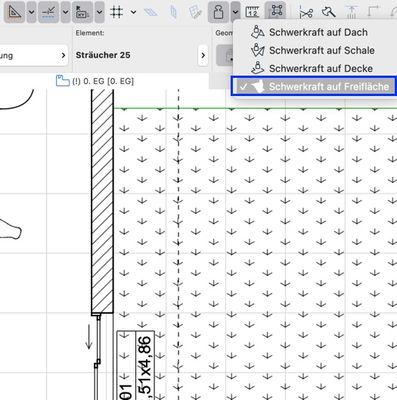Viewport: 397px width, 400px height.
Task: Open Sträucher 25 element settings
Action: tap(103, 55)
